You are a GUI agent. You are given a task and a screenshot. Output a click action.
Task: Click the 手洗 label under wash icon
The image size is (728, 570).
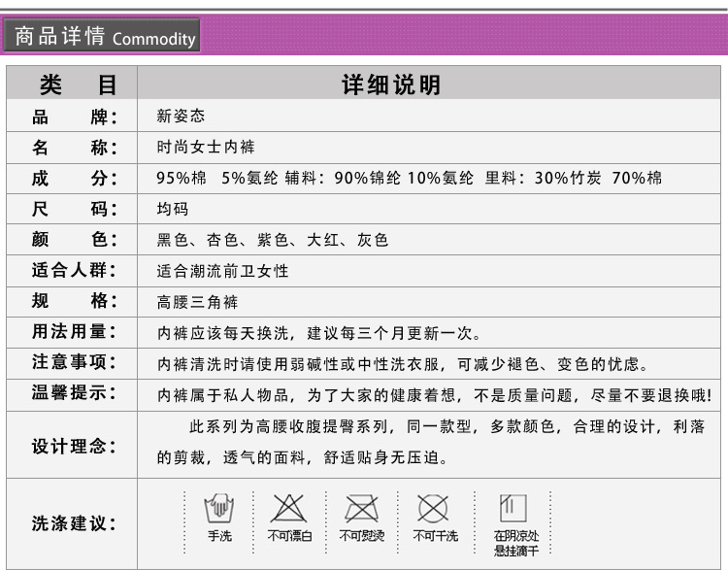tap(219, 536)
